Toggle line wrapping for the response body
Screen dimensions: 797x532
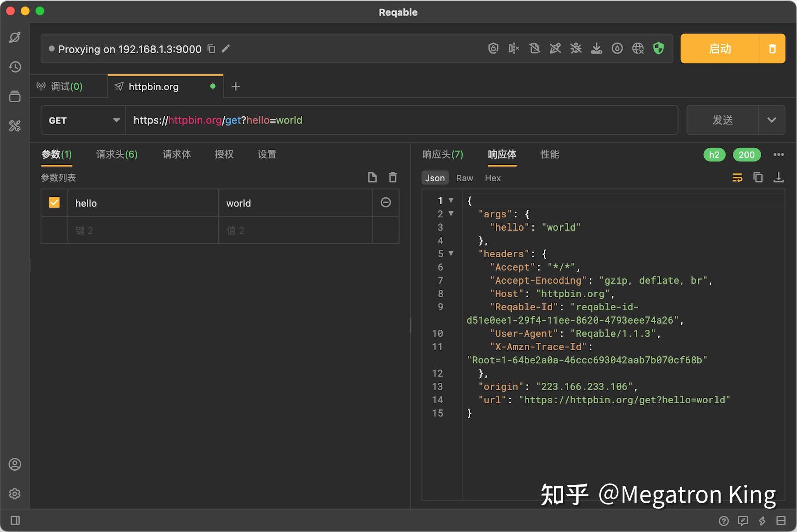737,177
